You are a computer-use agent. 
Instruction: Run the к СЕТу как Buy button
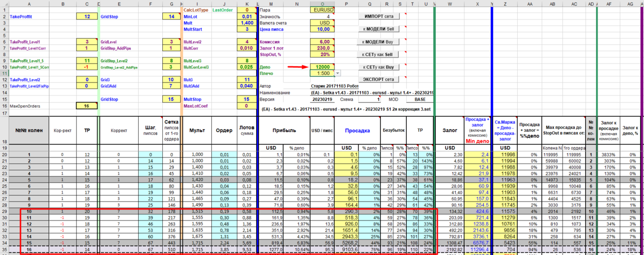point(378,67)
